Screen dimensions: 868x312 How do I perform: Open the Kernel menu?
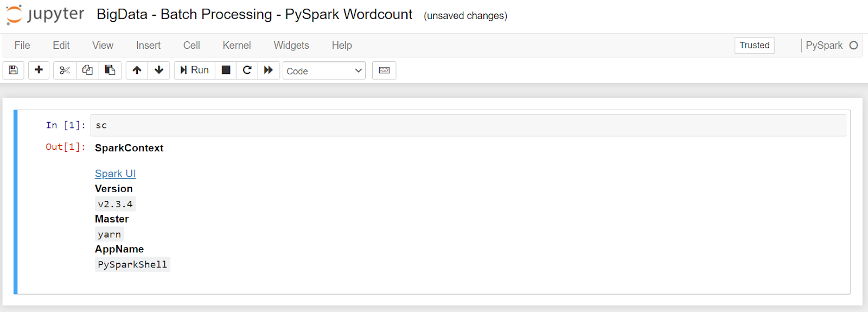pos(237,46)
